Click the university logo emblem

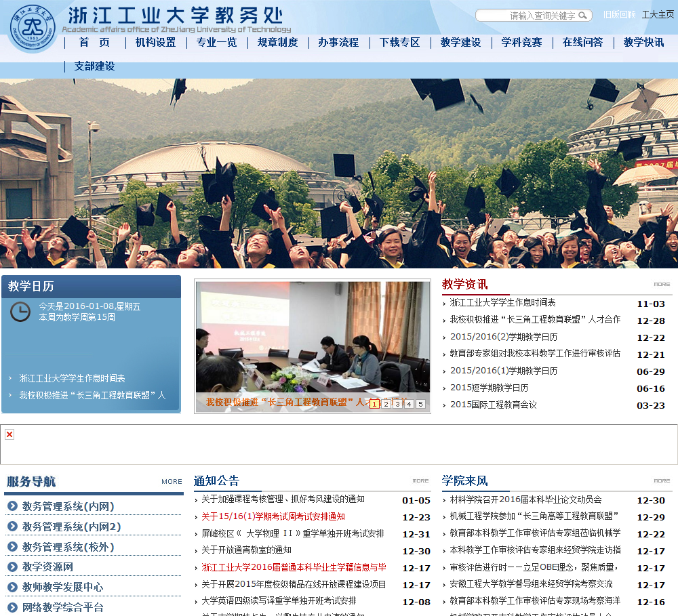tap(33, 28)
